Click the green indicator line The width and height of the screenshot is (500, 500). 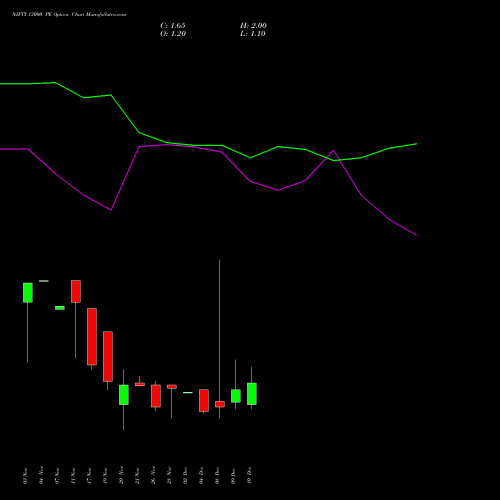point(208,145)
